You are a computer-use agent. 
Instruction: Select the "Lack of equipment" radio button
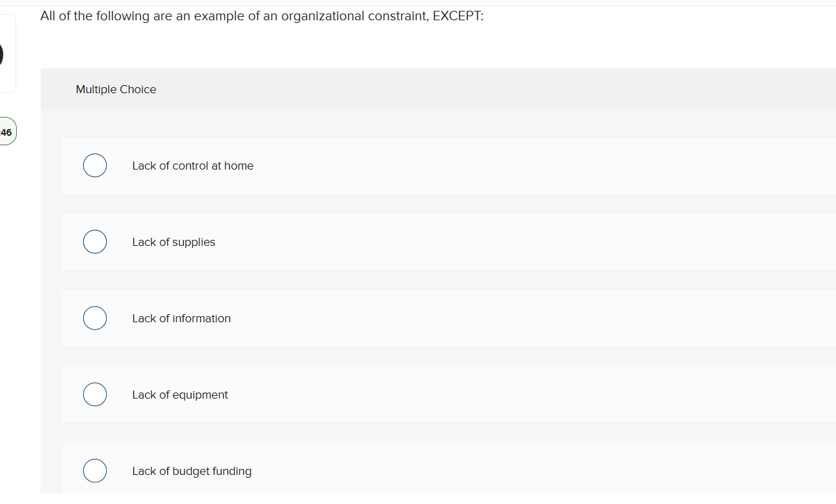click(x=95, y=394)
